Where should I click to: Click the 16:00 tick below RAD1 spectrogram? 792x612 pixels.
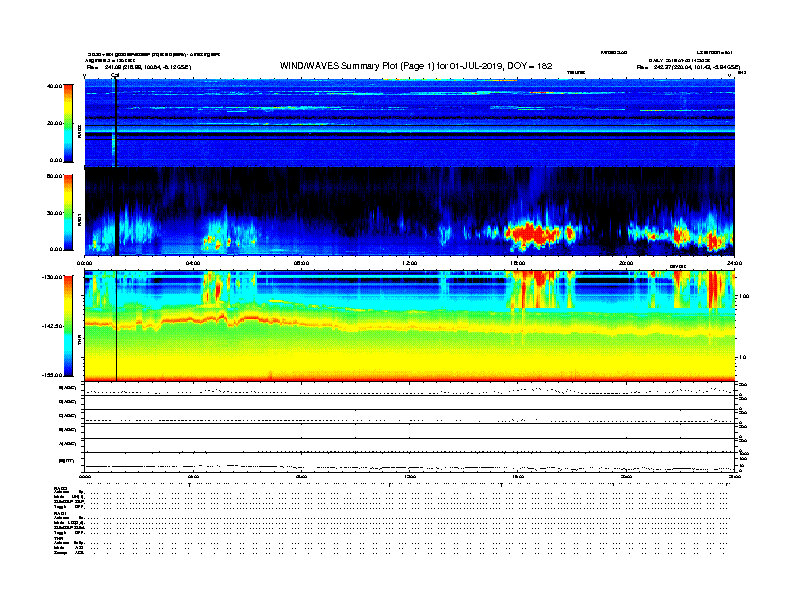tap(518, 263)
